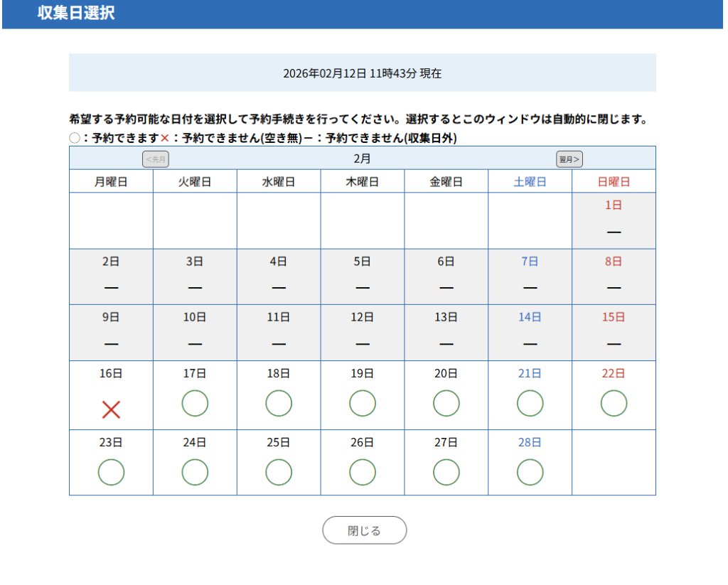
Task: Click the red X on 16日
Action: coord(111,409)
